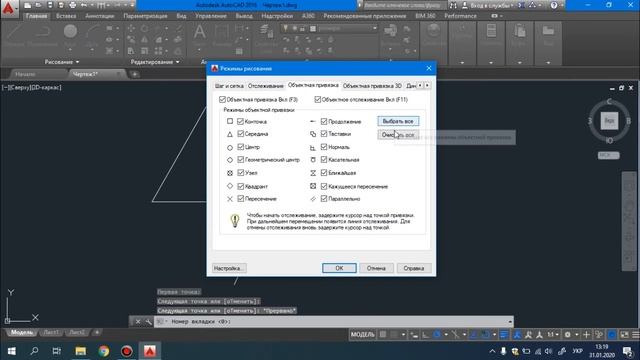The width and height of the screenshot is (640, 360).
Task: Toggle grid display icon in status bar
Action: (383, 335)
